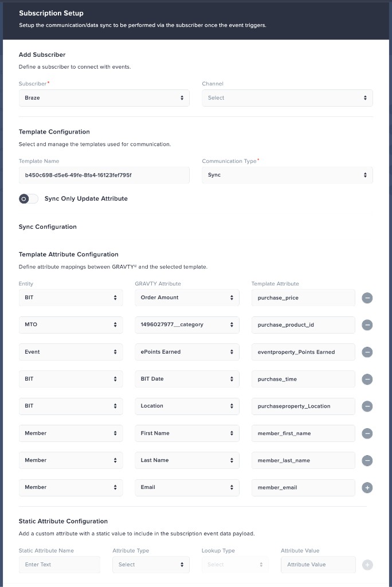Toggle Sync Only Update Attribute

(28, 198)
